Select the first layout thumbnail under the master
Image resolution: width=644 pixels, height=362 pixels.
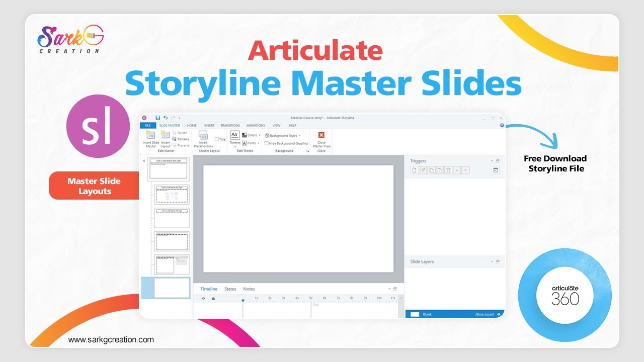172,194
